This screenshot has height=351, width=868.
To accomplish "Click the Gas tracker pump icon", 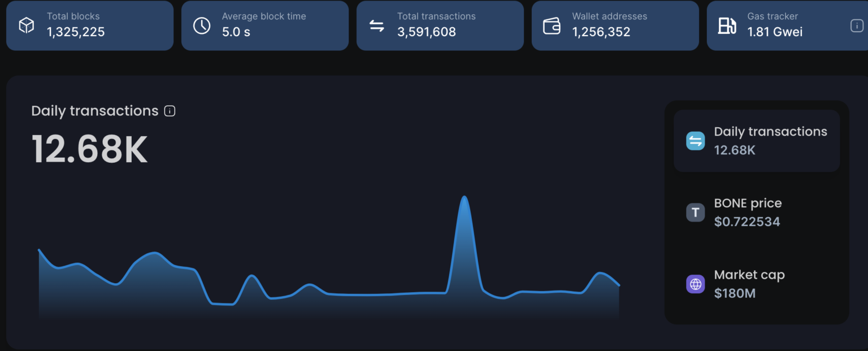I will [x=727, y=25].
